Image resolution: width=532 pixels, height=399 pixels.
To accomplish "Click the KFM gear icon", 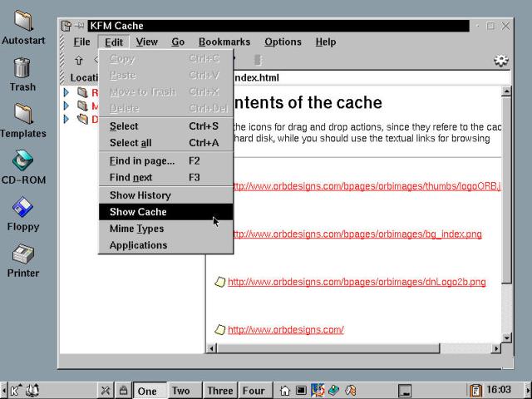I will tap(500, 60).
